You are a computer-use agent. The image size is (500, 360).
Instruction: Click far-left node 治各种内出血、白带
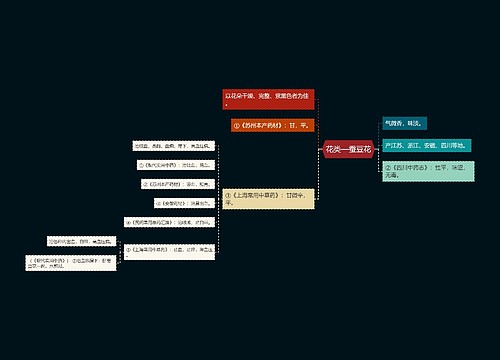coord(81,241)
